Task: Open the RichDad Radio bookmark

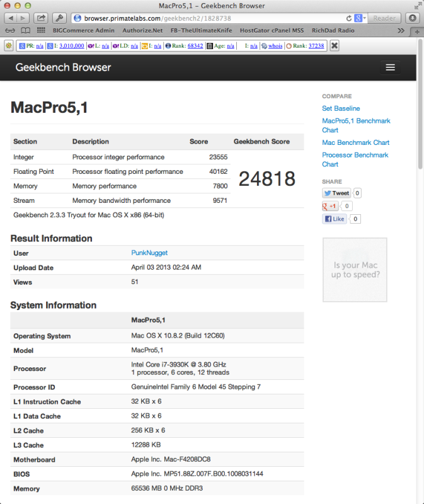Action: (x=333, y=30)
